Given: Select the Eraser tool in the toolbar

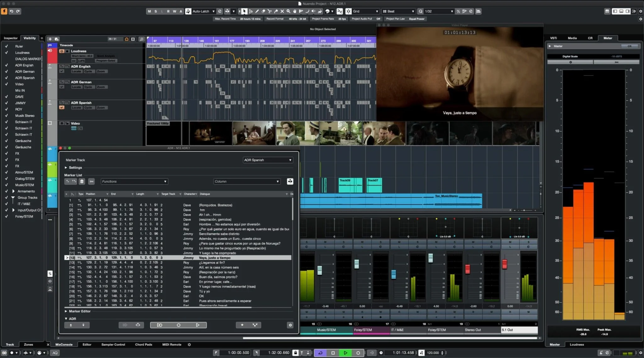Looking at the screenshot, I should [263, 11].
